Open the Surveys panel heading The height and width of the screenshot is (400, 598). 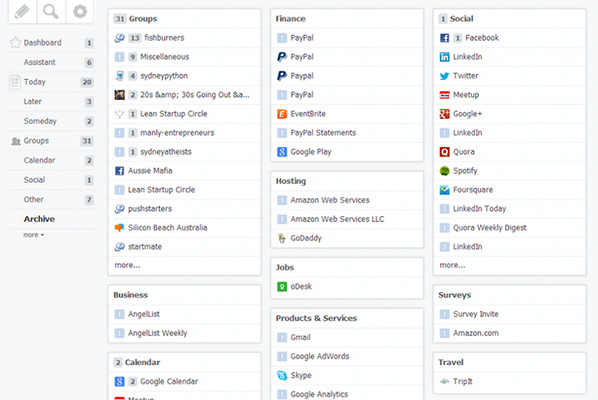455,295
